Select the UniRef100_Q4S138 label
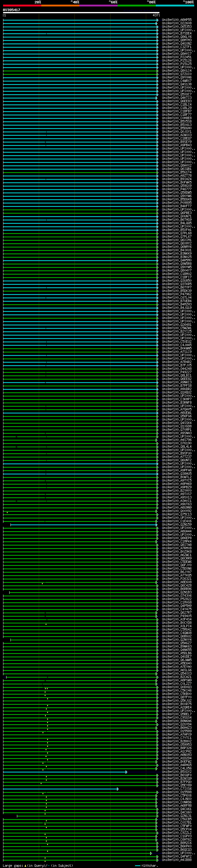 [177, 84]
